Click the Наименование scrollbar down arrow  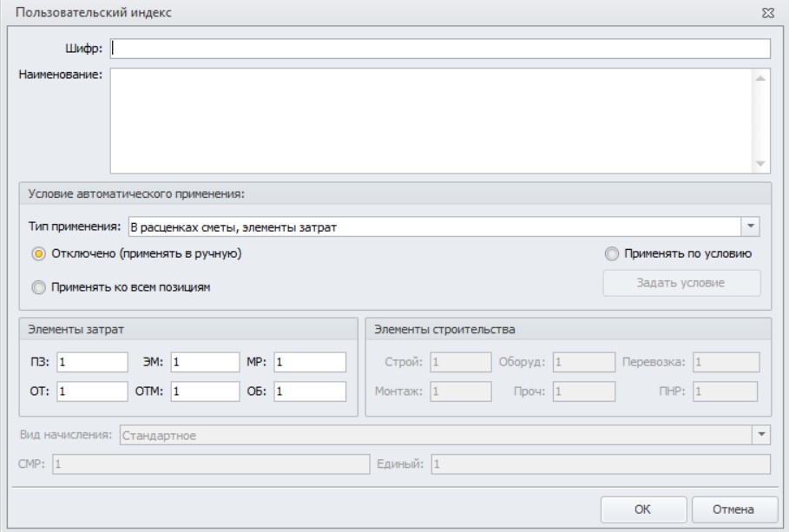760,163
